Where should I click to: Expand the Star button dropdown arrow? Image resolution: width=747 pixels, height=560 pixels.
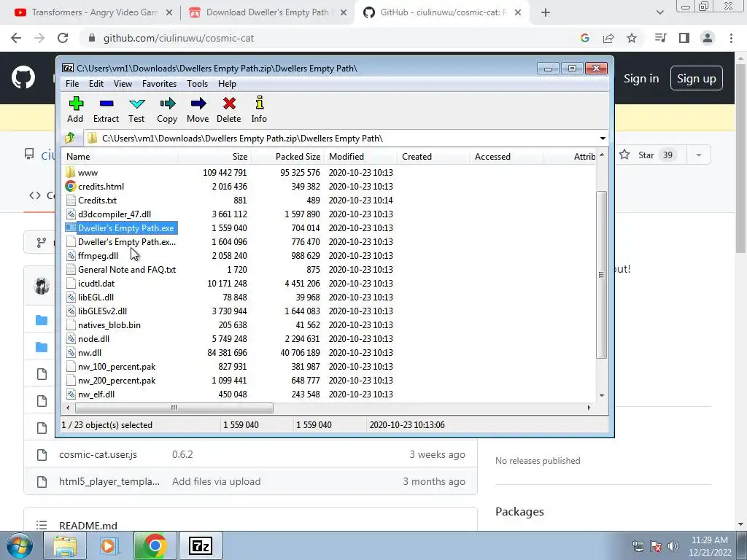click(x=699, y=155)
